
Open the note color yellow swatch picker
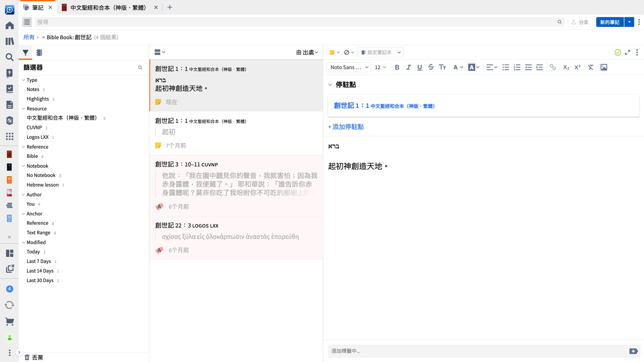tap(334, 52)
